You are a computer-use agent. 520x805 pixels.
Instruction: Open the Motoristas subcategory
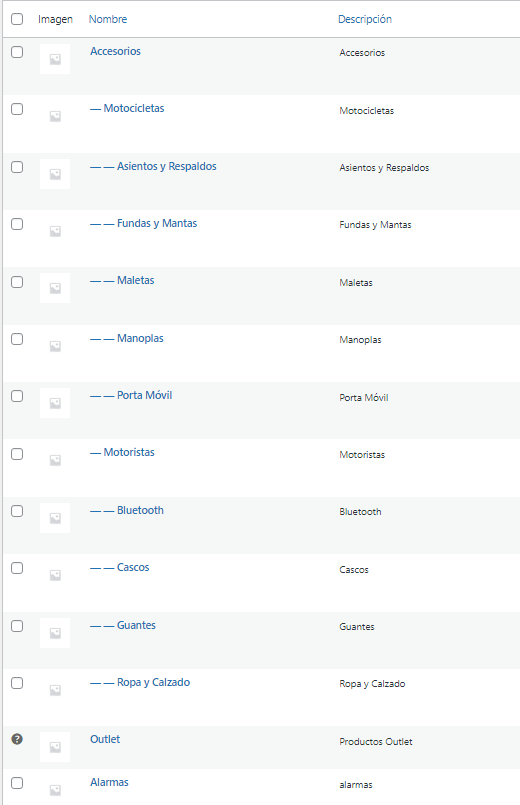coord(129,452)
